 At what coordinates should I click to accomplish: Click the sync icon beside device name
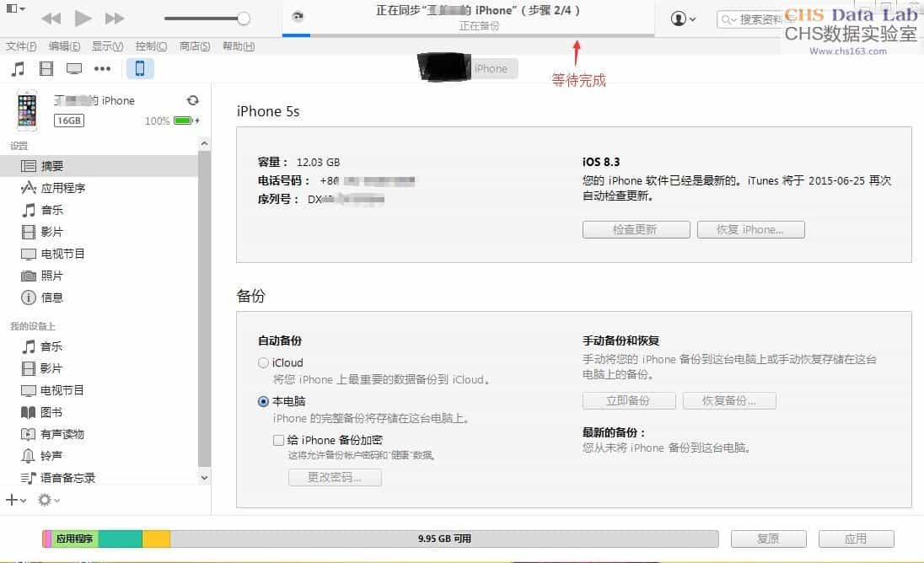(193, 100)
